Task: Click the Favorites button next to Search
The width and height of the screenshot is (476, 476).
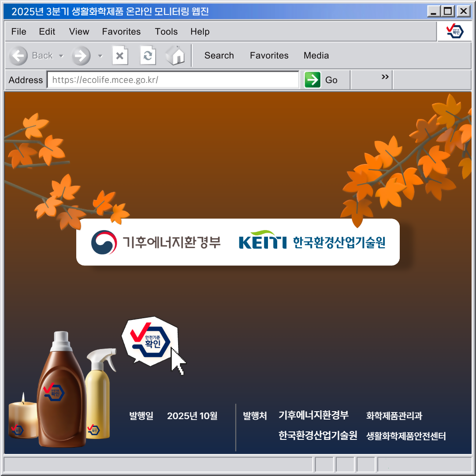Action: click(269, 56)
